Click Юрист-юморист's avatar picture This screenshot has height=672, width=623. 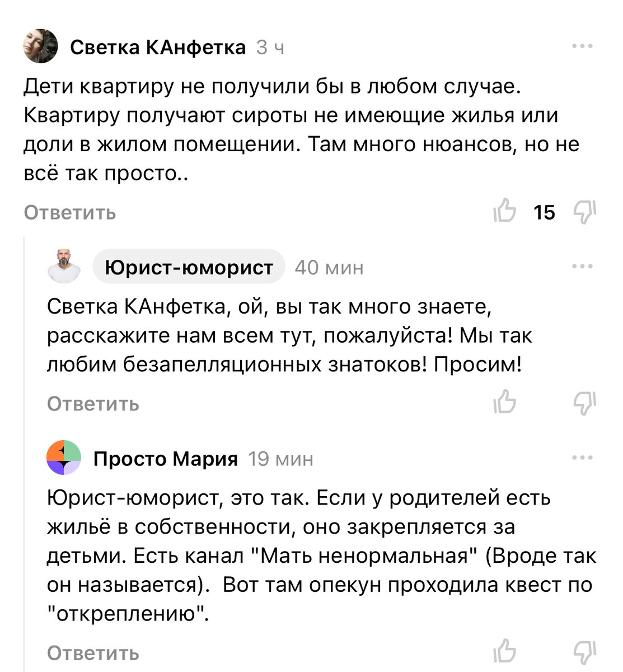(64, 267)
